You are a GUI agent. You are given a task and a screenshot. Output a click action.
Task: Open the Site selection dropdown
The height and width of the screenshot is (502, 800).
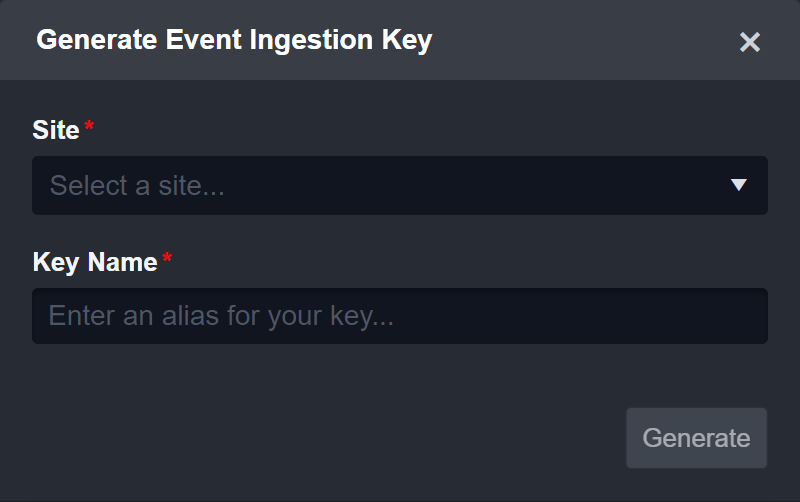pos(399,185)
